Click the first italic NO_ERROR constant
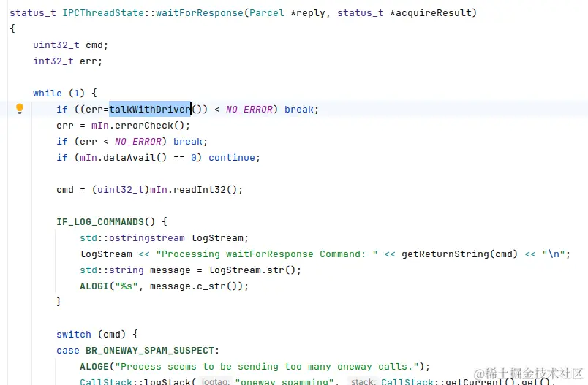The image size is (588, 385). coord(249,109)
